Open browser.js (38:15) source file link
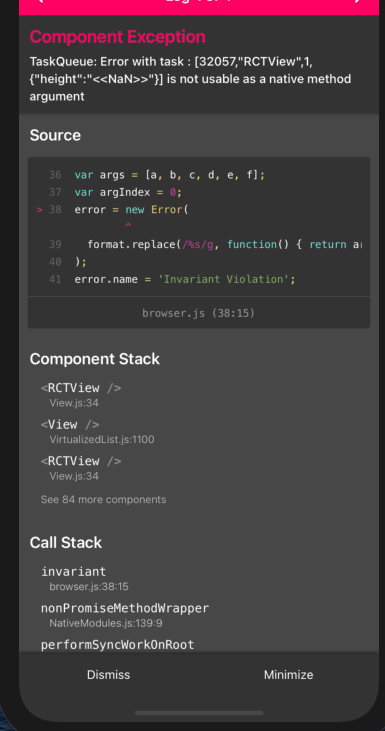 199,313
